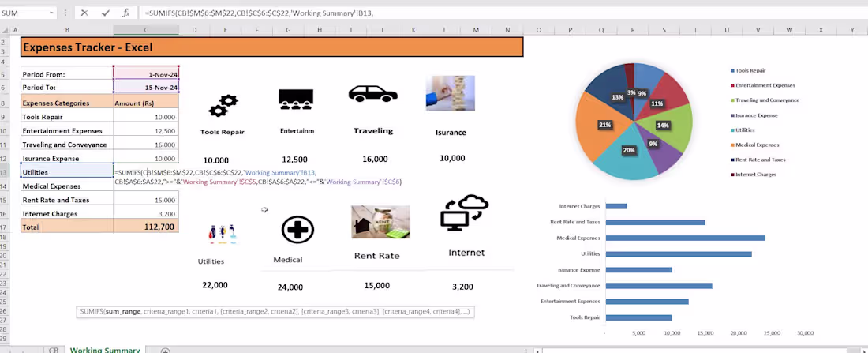The width and height of the screenshot is (868, 353).
Task: Select the Tools Repair gears icon
Action: click(x=223, y=105)
